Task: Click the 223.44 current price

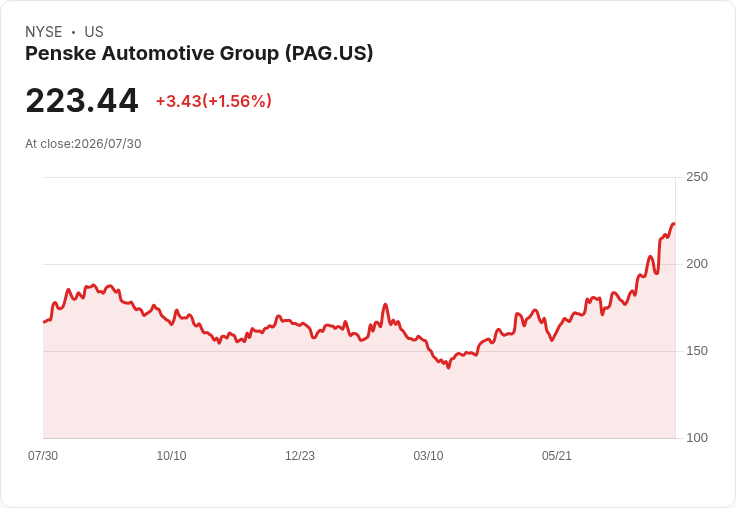Action: (82, 100)
